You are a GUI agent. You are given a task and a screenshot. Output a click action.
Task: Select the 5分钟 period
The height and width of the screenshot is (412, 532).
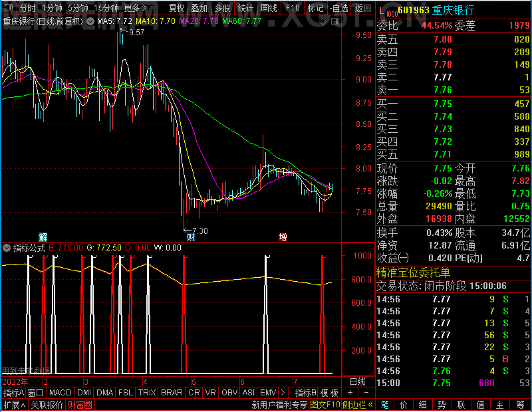pos(78,8)
